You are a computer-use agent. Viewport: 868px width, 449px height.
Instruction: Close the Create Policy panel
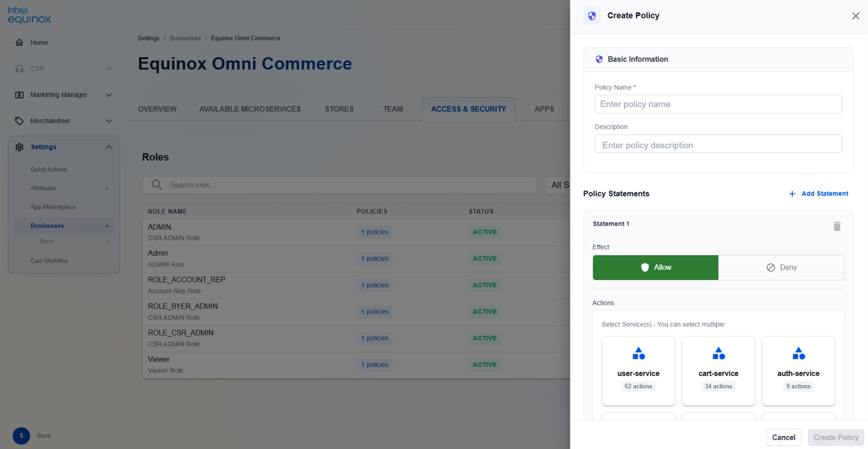pos(856,16)
